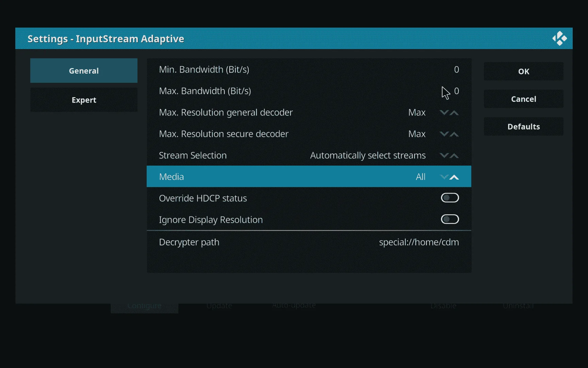
Task: Click Auto-update button in background window
Action: pos(294,305)
